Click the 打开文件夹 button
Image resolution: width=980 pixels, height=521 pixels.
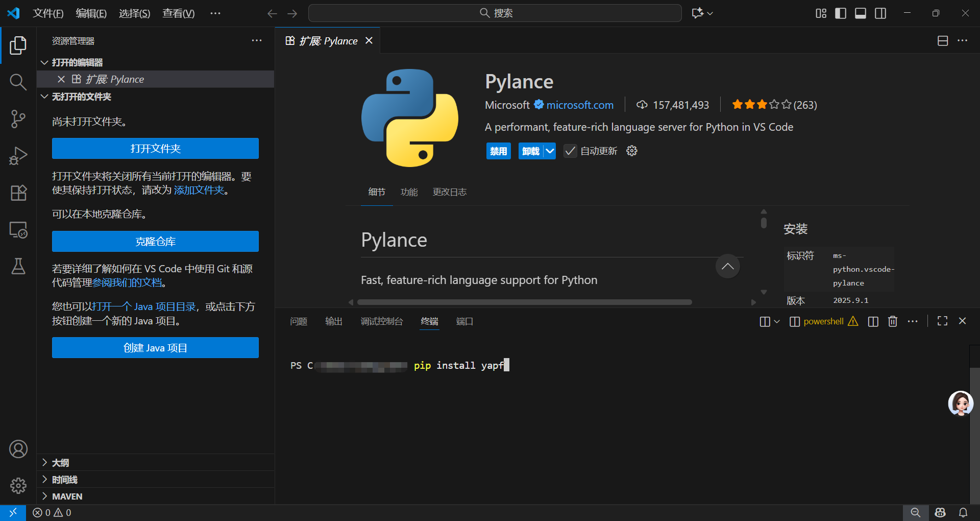(x=155, y=149)
